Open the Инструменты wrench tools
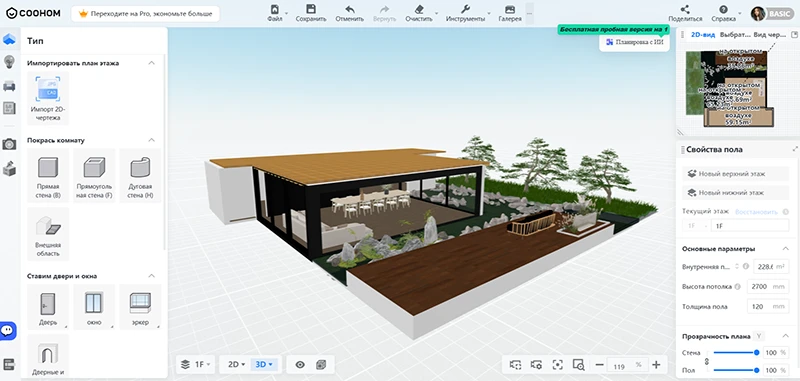 (465, 14)
